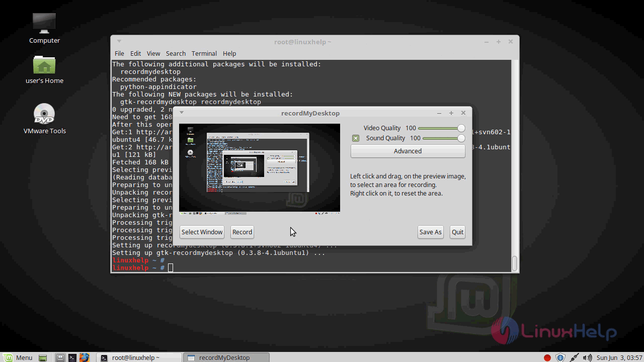Minimize the terminal window
Viewport: 644px width, 362px height.
(x=487, y=42)
